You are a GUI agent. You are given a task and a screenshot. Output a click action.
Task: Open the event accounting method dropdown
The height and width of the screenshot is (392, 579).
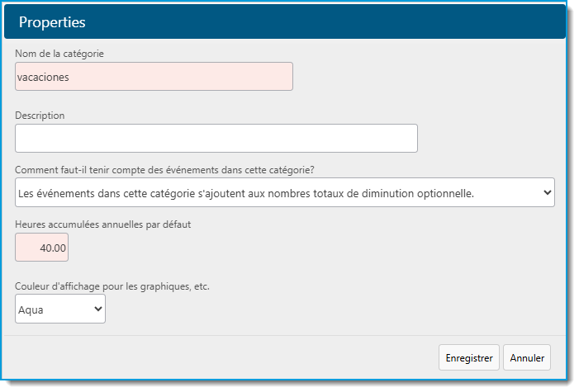tap(285, 192)
